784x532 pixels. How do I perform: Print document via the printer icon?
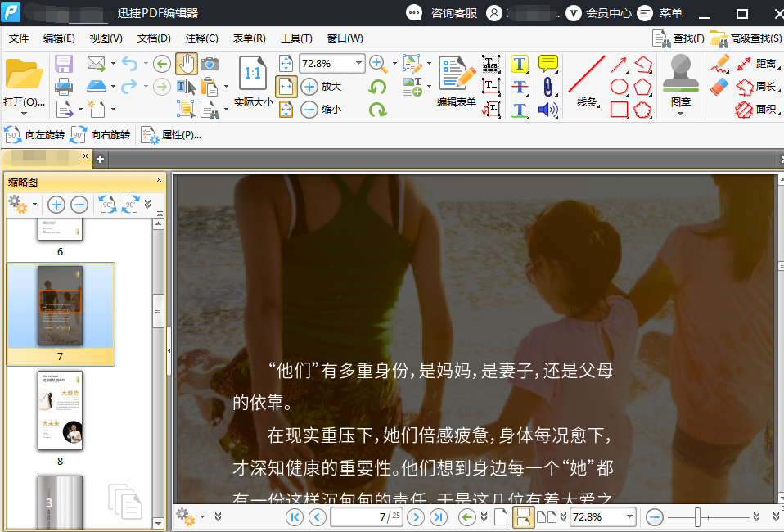pos(64,87)
